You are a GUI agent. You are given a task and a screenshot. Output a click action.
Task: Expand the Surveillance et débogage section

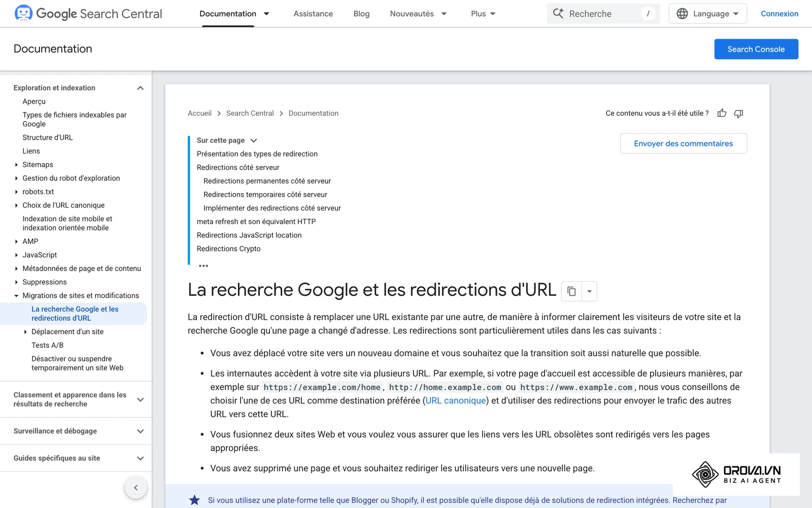(141, 431)
